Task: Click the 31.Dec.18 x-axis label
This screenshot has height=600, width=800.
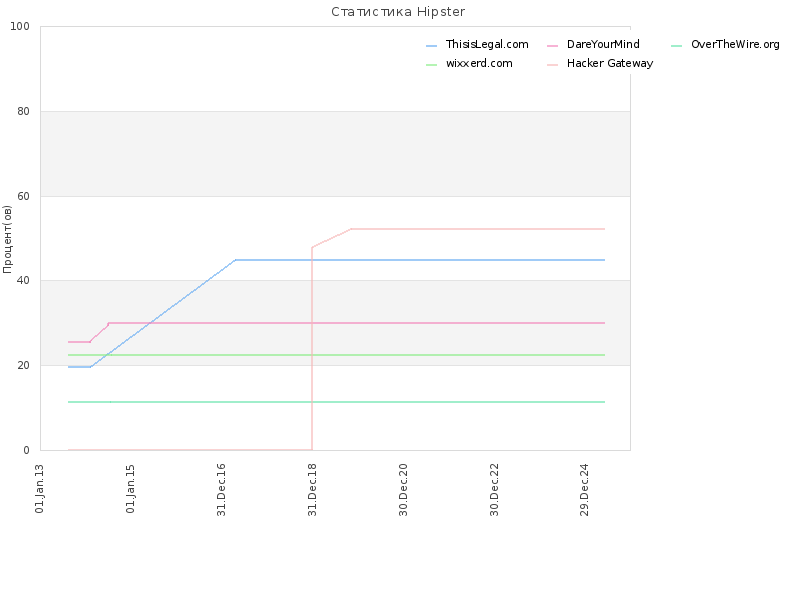Action: [x=312, y=490]
